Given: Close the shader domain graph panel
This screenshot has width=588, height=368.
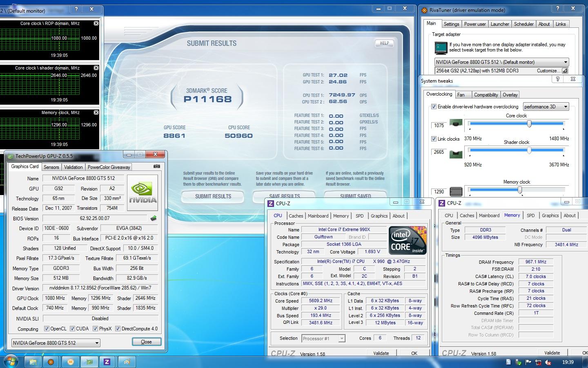Looking at the screenshot, I should pyautogui.click(x=96, y=68).
